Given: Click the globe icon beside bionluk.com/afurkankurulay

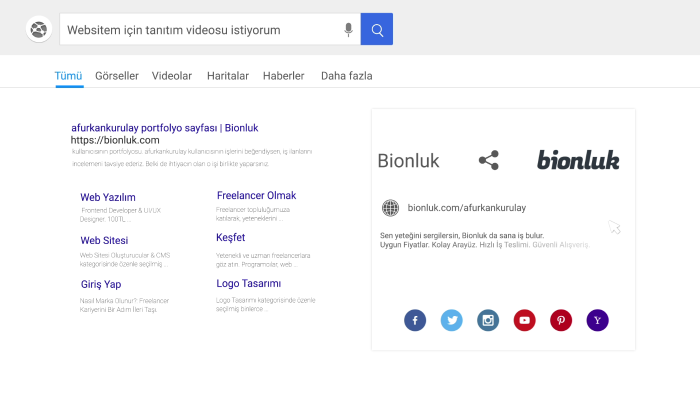Looking at the screenshot, I should tap(390, 208).
